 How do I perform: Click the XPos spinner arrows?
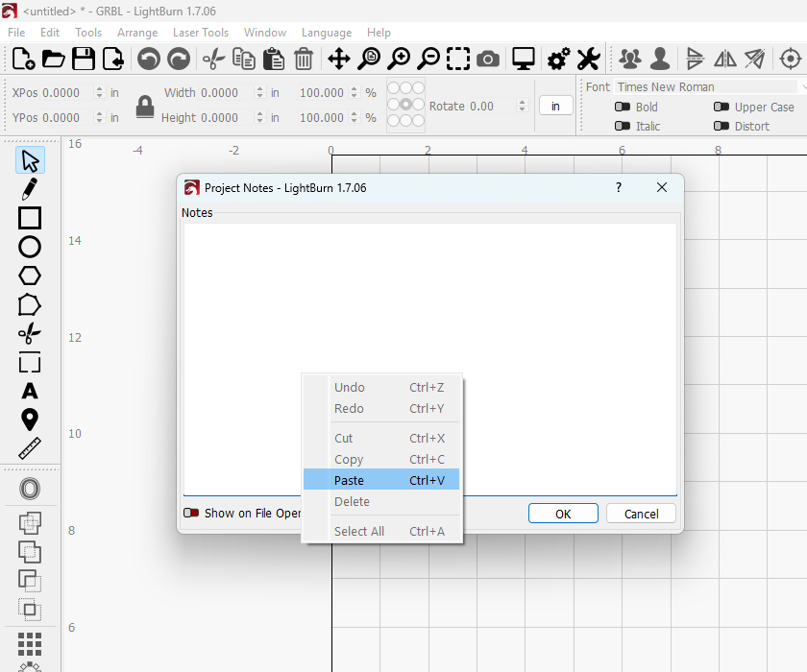point(99,92)
